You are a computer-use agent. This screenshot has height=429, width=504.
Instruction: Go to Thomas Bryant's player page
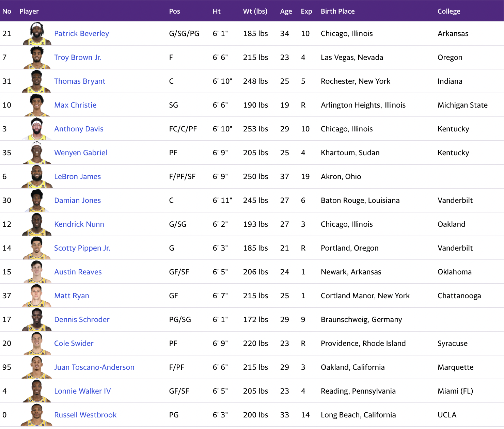pyautogui.click(x=80, y=81)
